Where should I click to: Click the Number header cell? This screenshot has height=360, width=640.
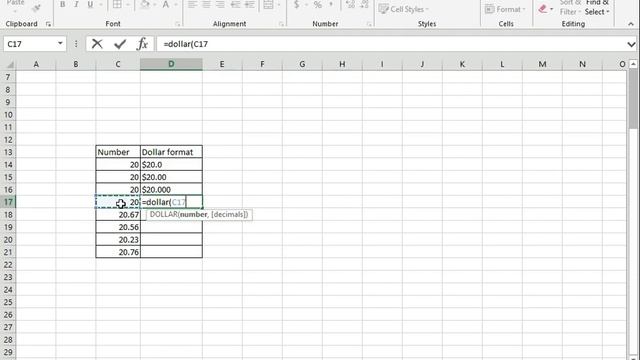pyautogui.click(x=118, y=152)
